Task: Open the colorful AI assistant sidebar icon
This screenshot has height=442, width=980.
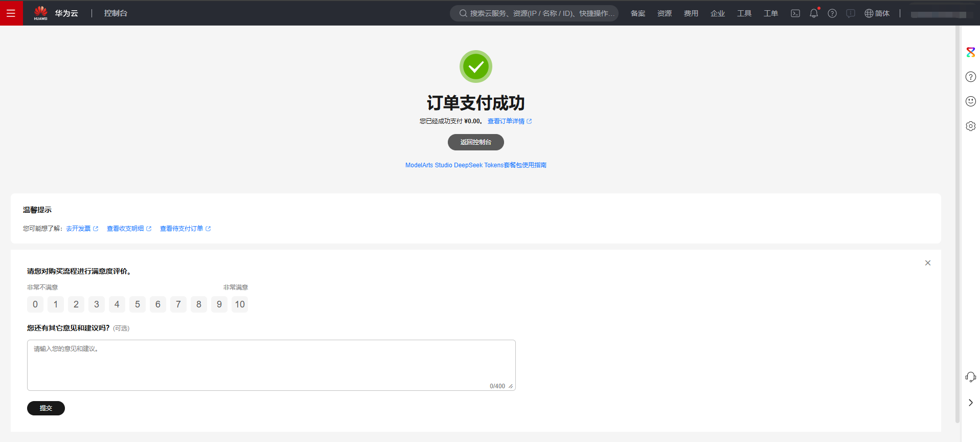Action: pos(971,52)
